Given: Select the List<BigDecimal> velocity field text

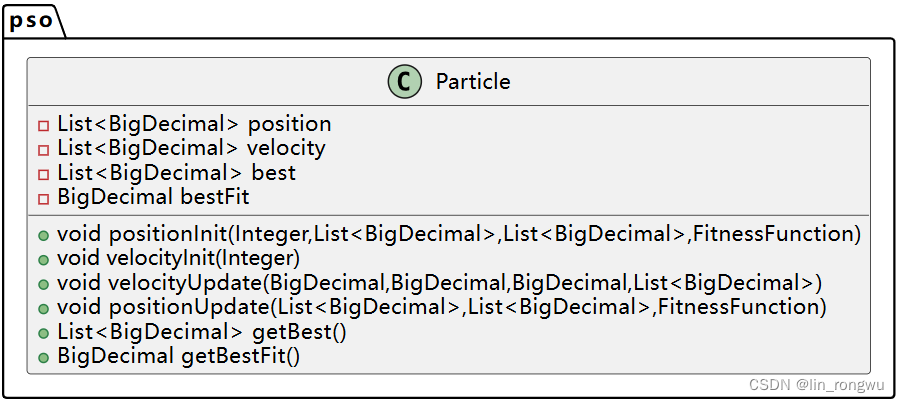Looking at the screenshot, I should click(x=191, y=148).
